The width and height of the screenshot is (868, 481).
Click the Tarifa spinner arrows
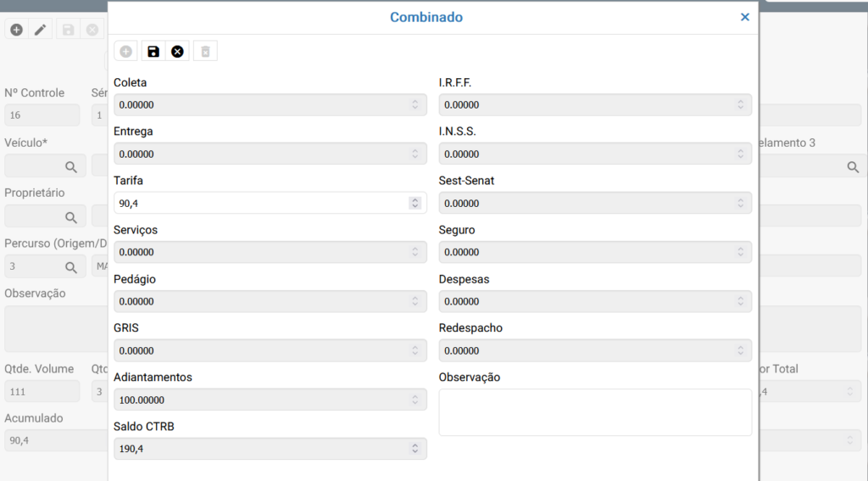click(415, 203)
